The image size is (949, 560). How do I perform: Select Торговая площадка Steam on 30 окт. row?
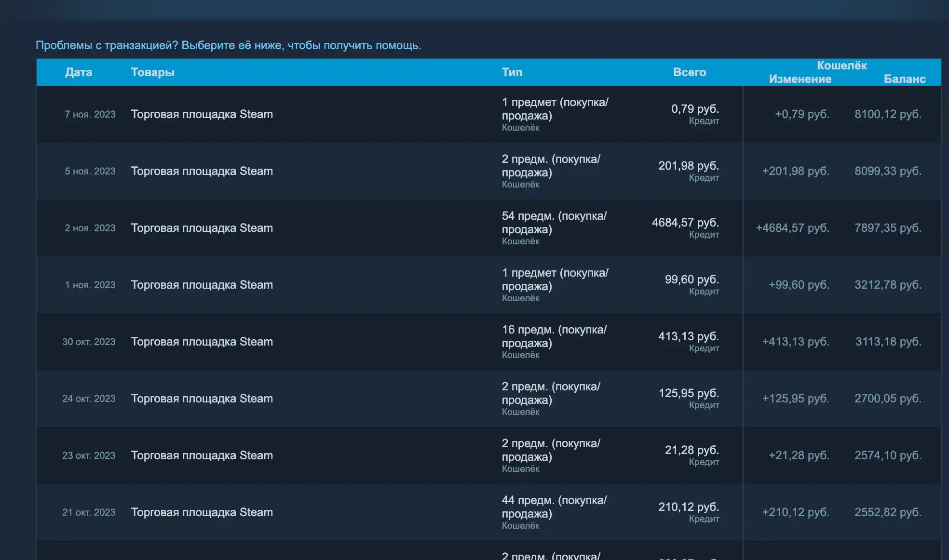pos(202,342)
